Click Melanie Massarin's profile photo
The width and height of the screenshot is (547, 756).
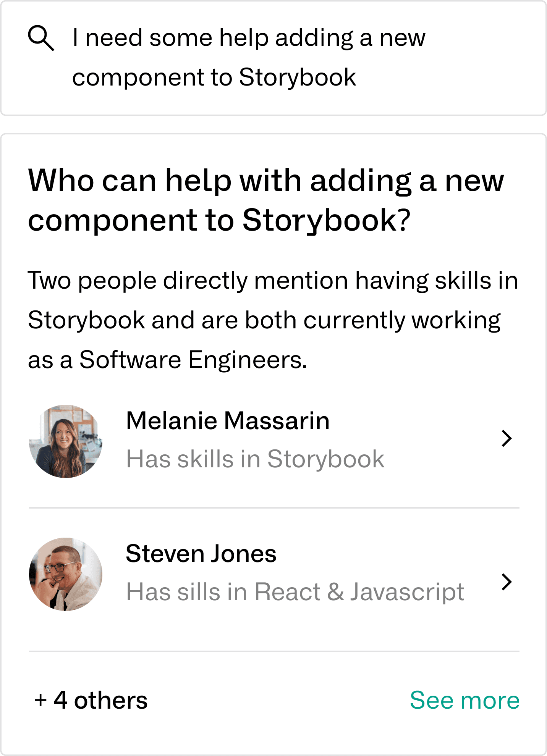coord(66,441)
